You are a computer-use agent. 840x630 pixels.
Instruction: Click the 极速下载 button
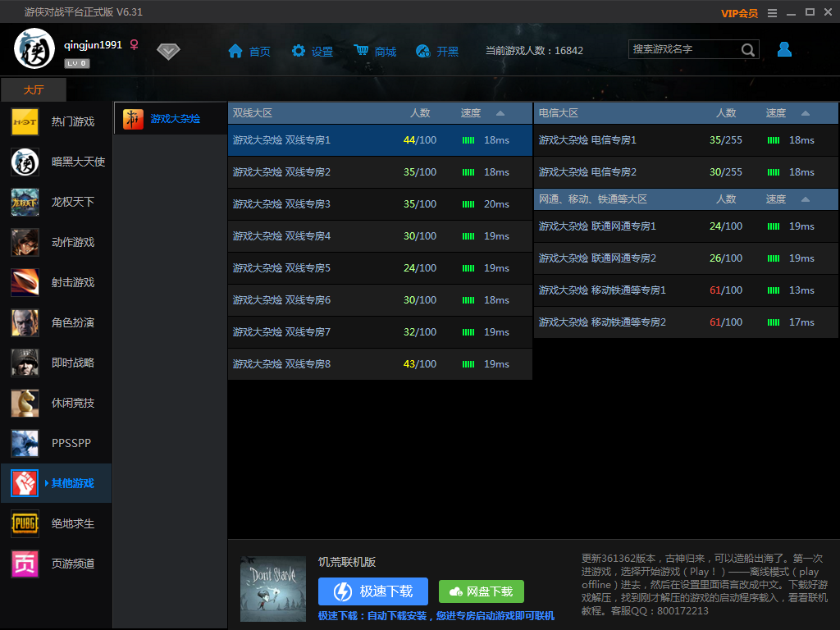coord(373,591)
